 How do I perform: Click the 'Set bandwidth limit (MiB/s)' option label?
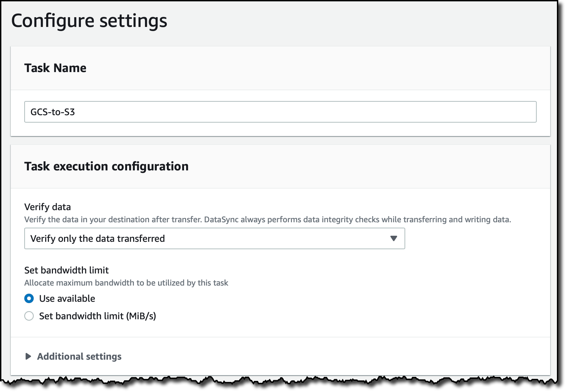coord(97,316)
